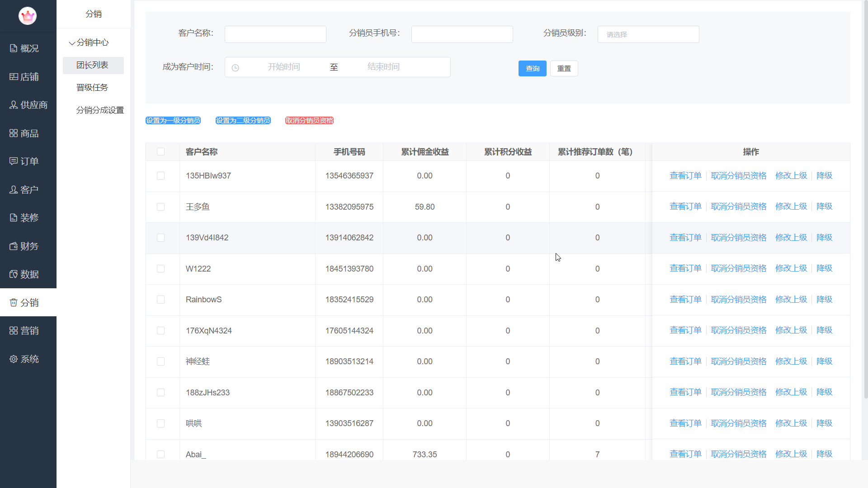Viewport: 868px width, 488px height.
Task: Toggle the select-all header checkbox
Action: click(x=160, y=152)
